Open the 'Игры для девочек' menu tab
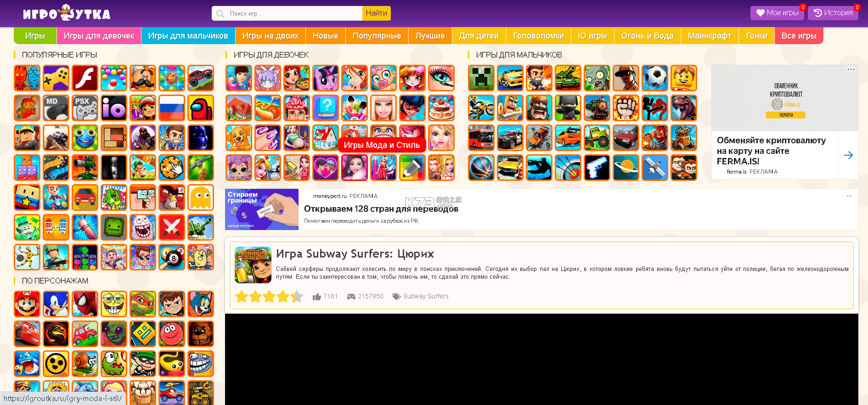Screen dimensions: 868x405 99,36
